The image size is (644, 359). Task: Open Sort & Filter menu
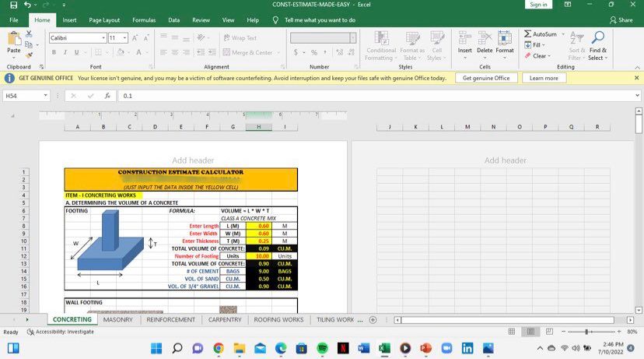pos(576,46)
